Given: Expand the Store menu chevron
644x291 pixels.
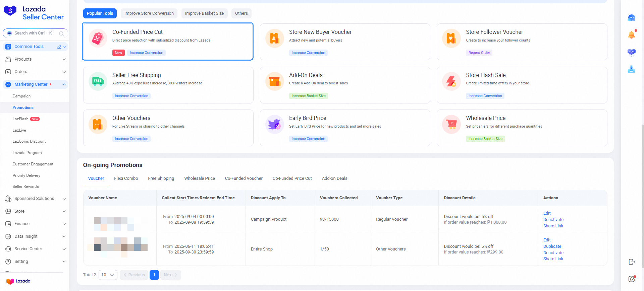Looking at the screenshot, I should [x=64, y=211].
